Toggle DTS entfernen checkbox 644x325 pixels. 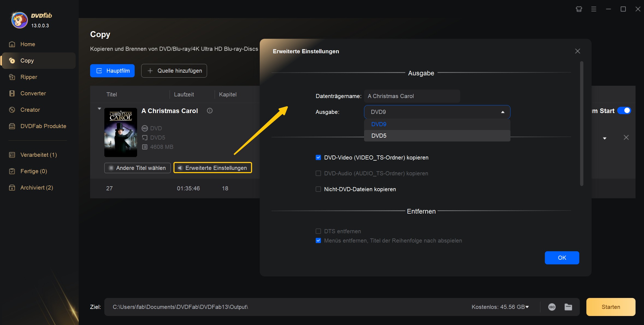(318, 231)
